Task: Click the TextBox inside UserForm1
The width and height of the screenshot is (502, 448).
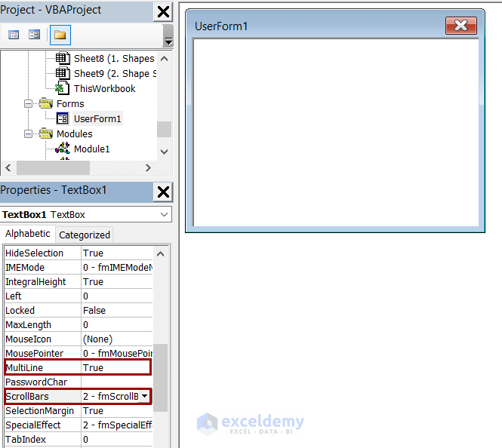Action: click(x=336, y=133)
